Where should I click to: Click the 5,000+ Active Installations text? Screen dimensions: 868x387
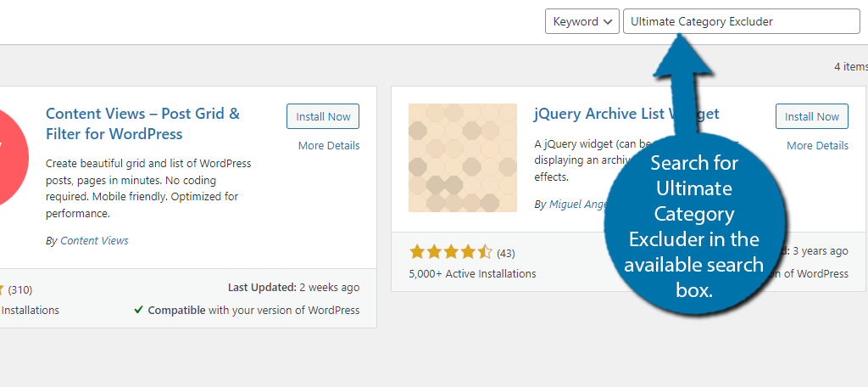[x=472, y=273]
